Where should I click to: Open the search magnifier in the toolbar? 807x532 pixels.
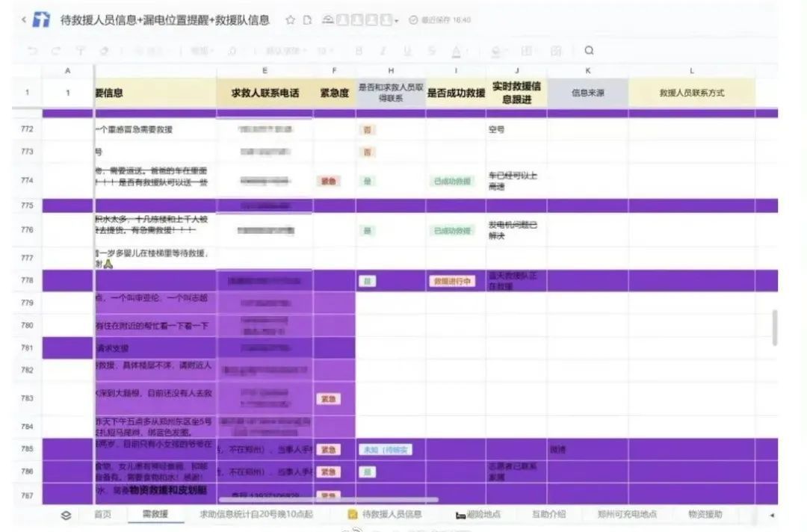click(x=590, y=51)
